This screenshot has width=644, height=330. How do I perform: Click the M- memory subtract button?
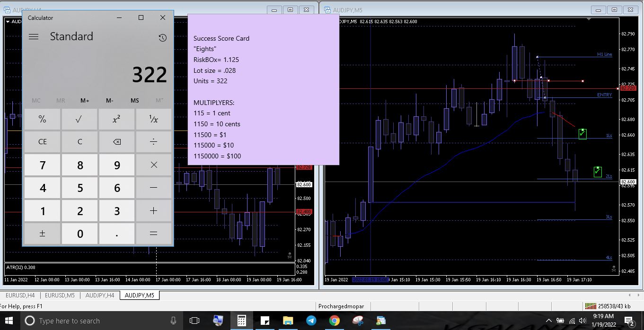coord(110,100)
